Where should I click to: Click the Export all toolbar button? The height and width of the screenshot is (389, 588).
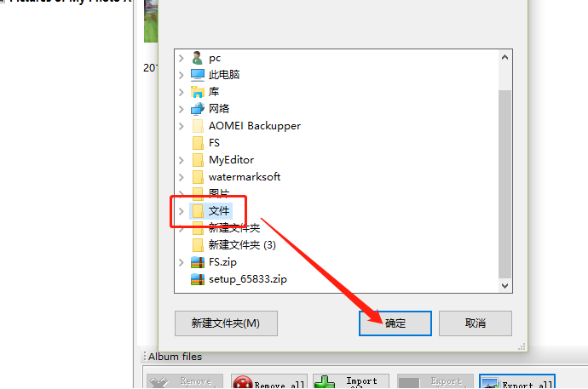coord(517,381)
